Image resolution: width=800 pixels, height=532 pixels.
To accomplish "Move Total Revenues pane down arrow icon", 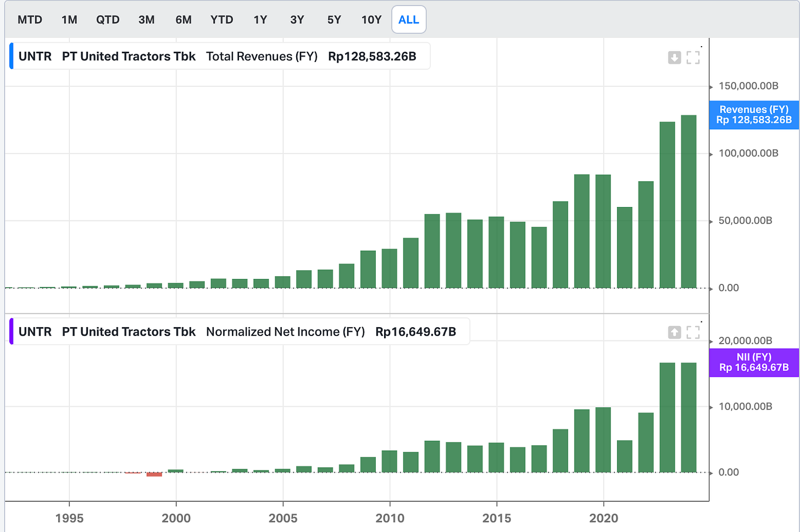I will coord(674,57).
